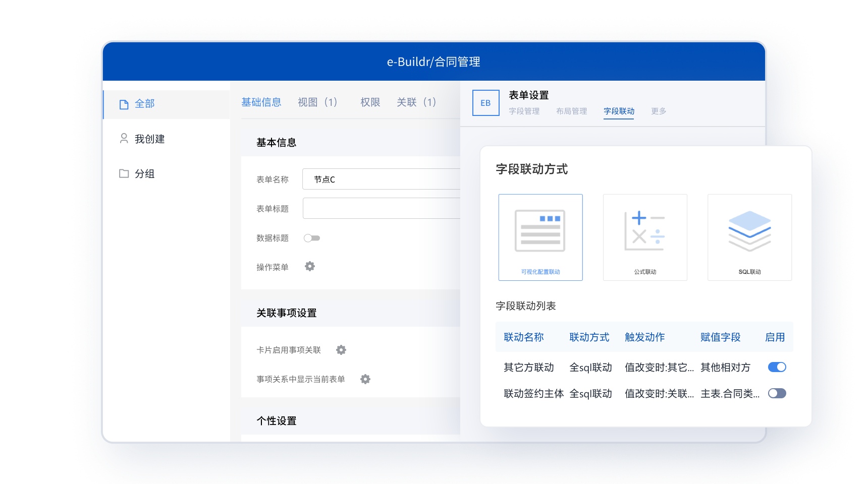Click the 其它方联动 row name
This screenshot has width=868, height=484.
point(529,367)
